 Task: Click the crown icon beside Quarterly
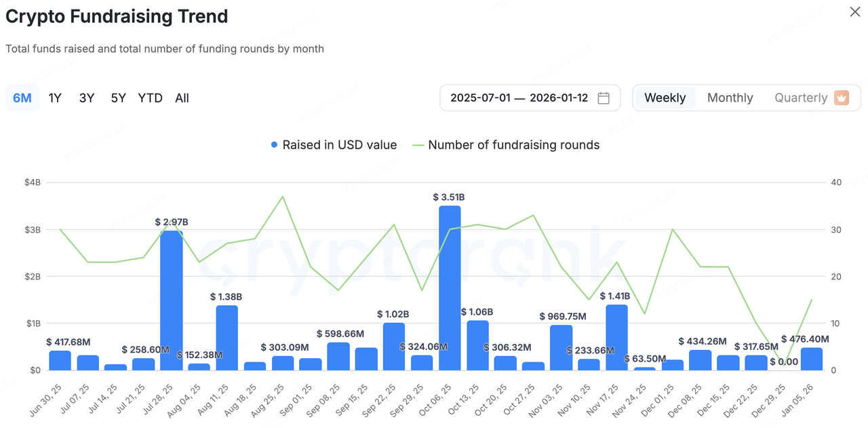tap(842, 98)
